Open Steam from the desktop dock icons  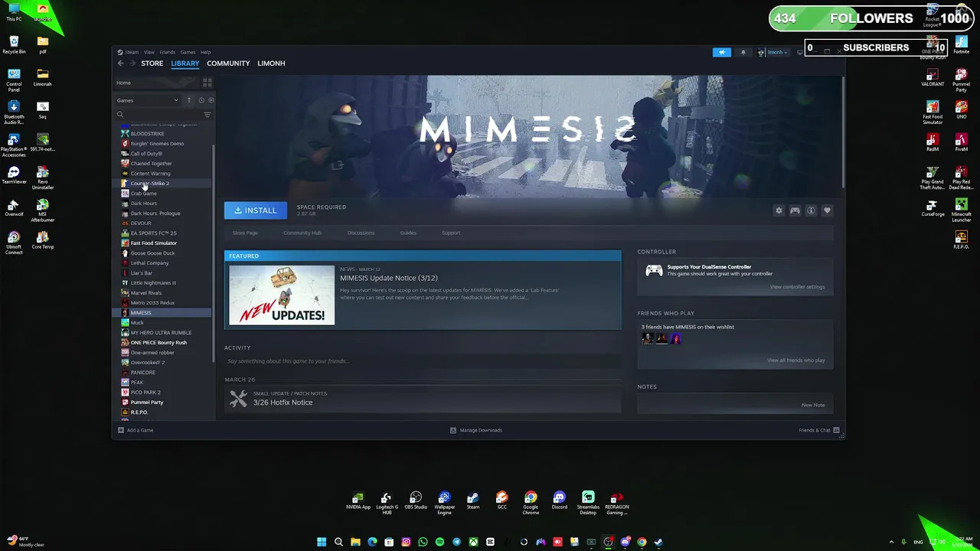pyautogui.click(x=473, y=501)
